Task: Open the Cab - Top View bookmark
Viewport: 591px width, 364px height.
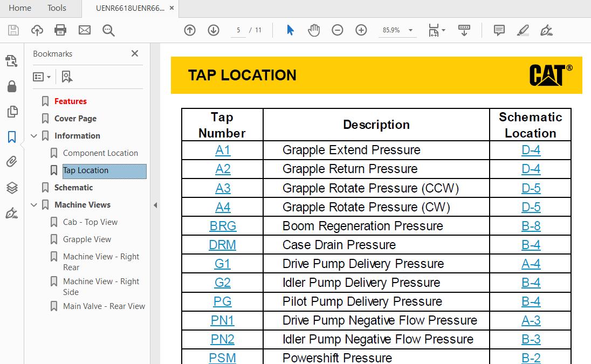Action: (x=90, y=222)
